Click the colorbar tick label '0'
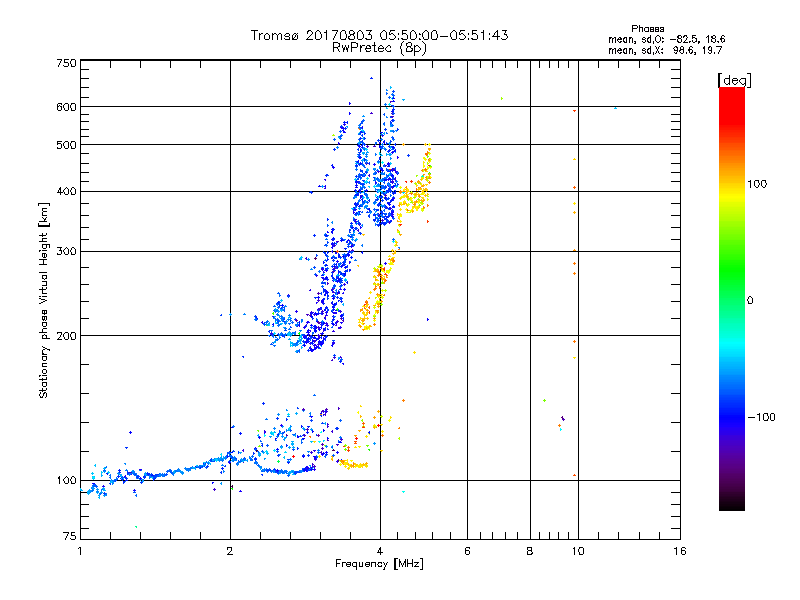 pos(750,301)
